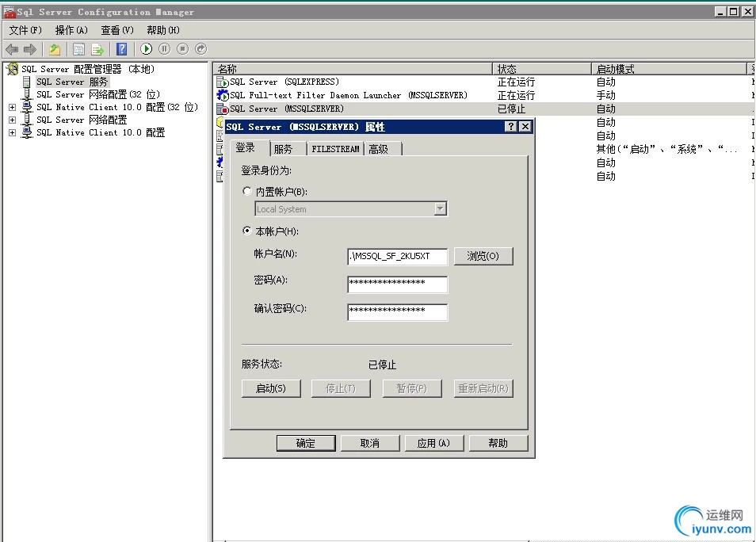756x542 pixels.
Task: Open the 查看(V) menu
Action: pos(117,30)
